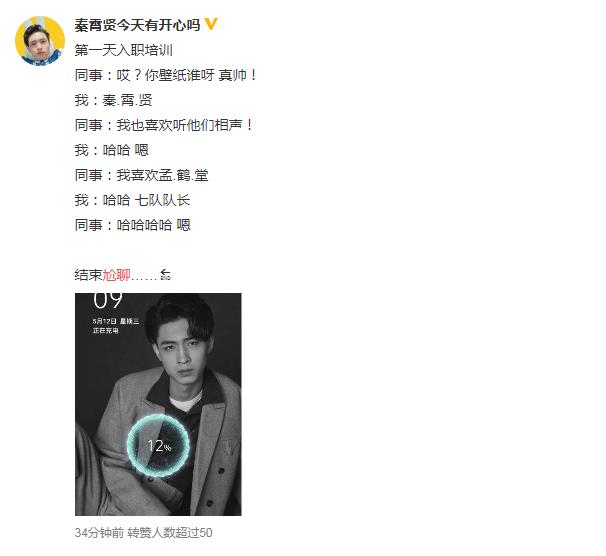Open the red 尬聊 topic link
Screen dimensions: 606x556
tap(116, 275)
